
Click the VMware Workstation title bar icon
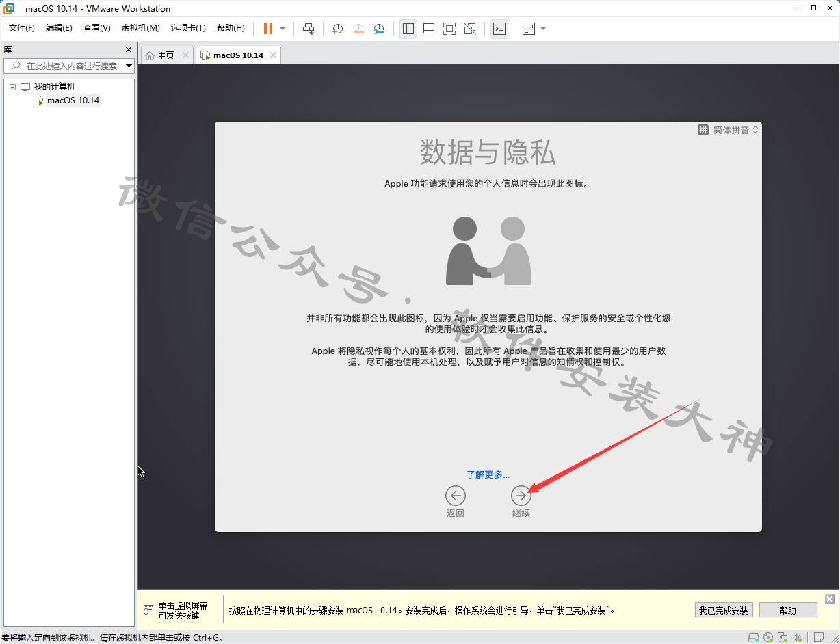tap(10, 8)
